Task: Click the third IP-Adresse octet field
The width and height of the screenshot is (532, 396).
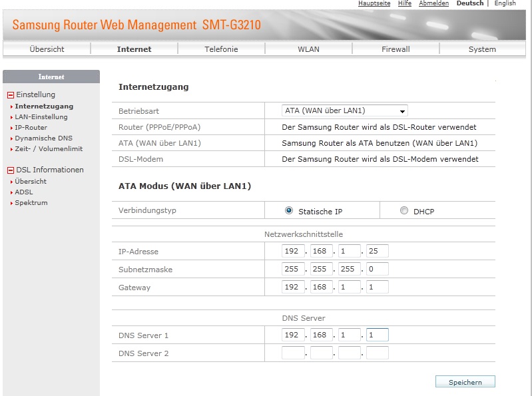Action: 349,251
